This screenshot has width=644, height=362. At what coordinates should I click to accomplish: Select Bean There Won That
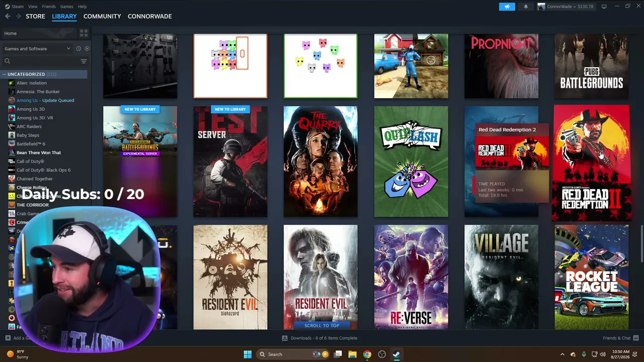(x=39, y=153)
